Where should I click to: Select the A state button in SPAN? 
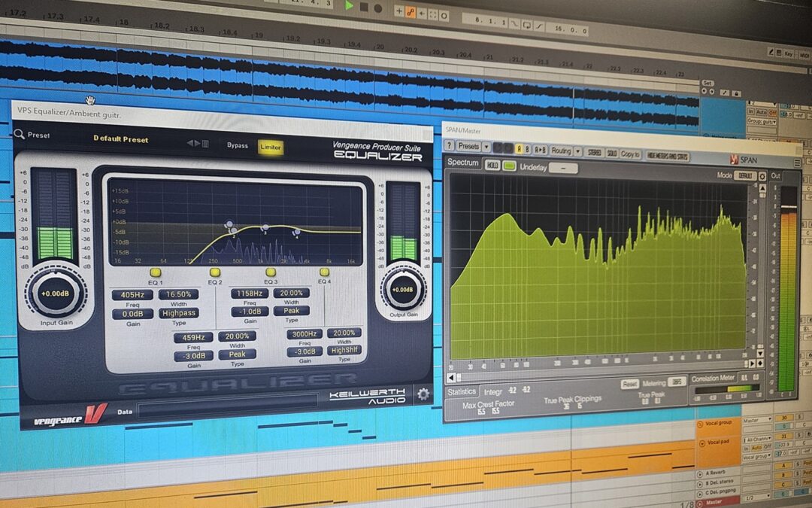pyautogui.click(x=519, y=149)
